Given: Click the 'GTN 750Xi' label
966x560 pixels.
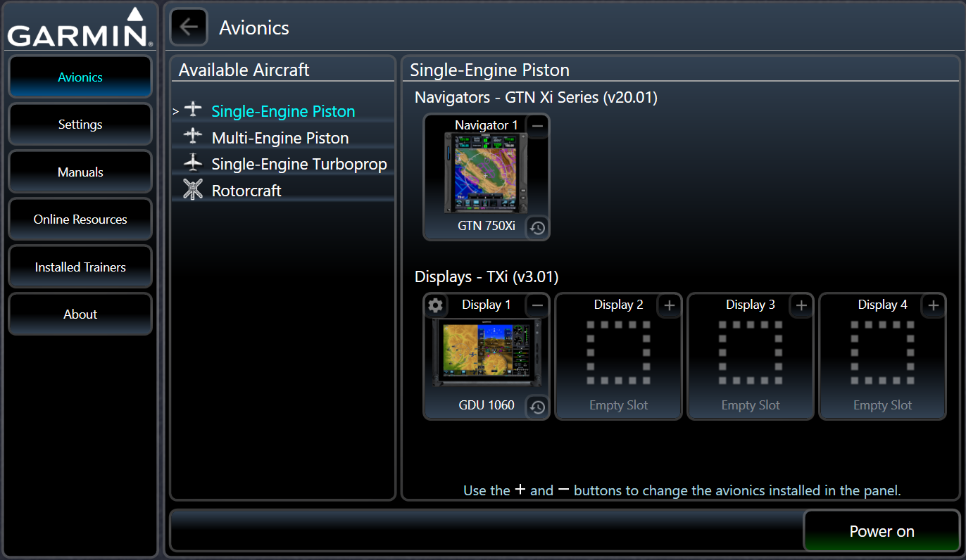Looking at the screenshot, I should [x=487, y=226].
